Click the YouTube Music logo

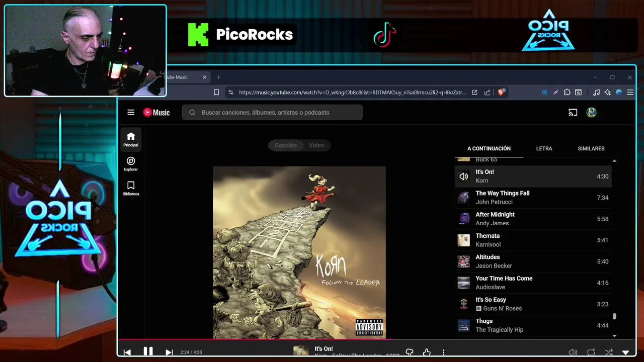coord(156,113)
